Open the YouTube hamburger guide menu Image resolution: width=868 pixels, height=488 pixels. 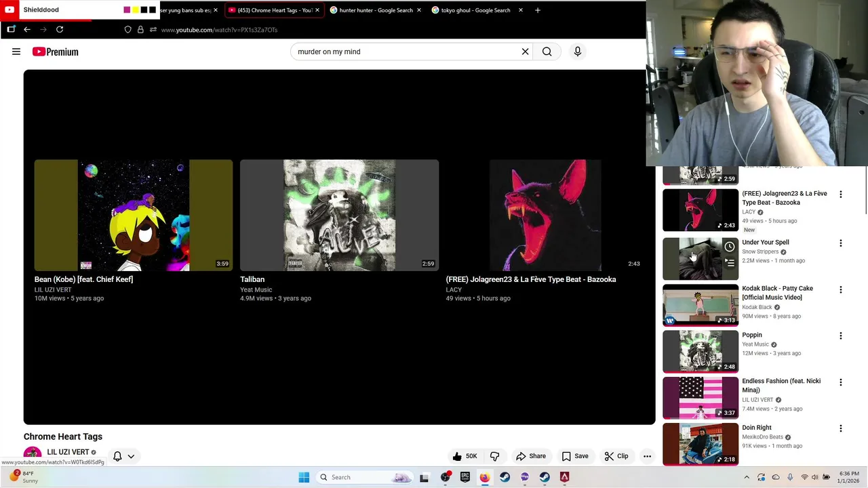[16, 52]
